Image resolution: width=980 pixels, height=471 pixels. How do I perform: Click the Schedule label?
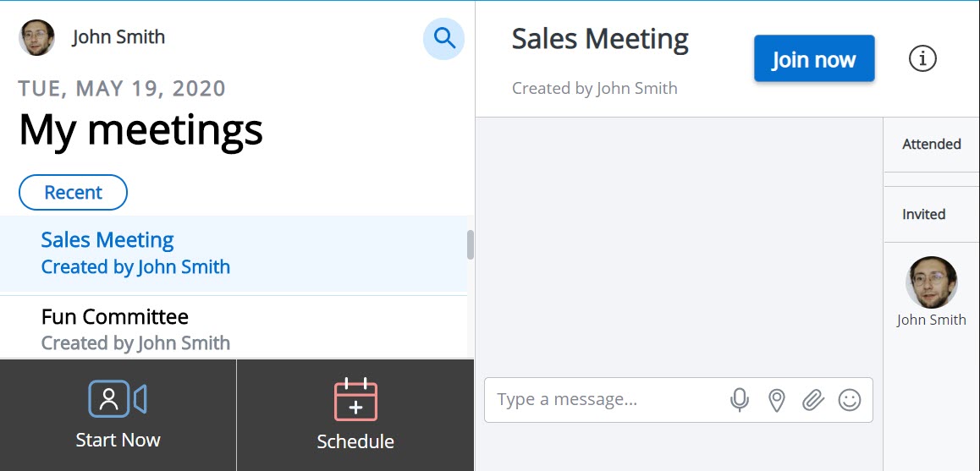click(355, 441)
